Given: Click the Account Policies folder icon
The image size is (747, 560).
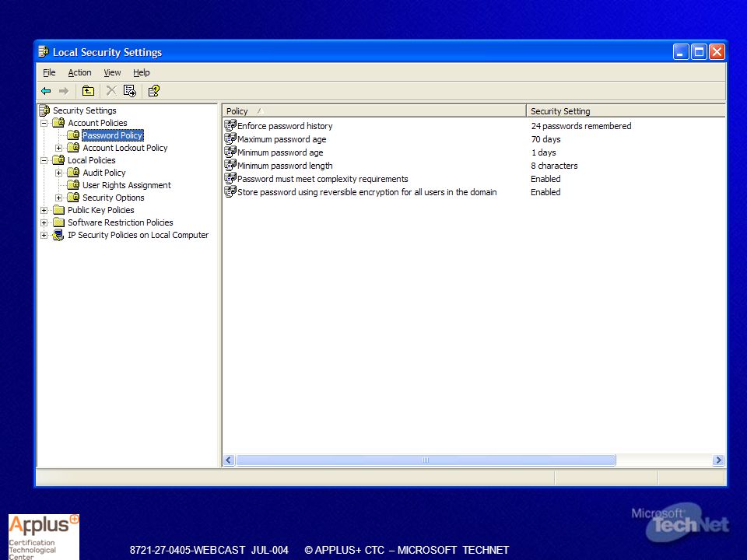Looking at the screenshot, I should click(59, 122).
